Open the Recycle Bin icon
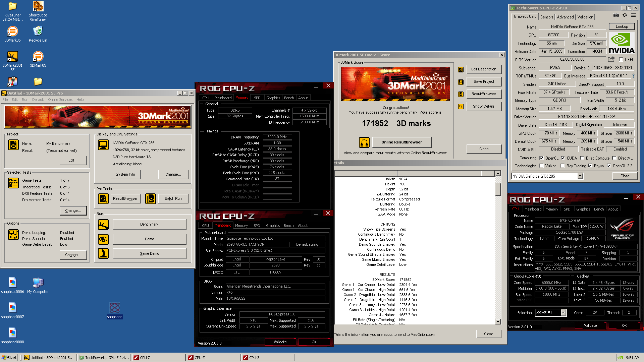 (x=38, y=34)
